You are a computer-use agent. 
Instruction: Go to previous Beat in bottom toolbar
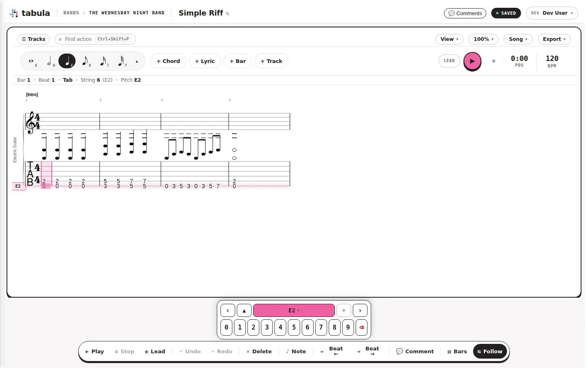[332, 351]
